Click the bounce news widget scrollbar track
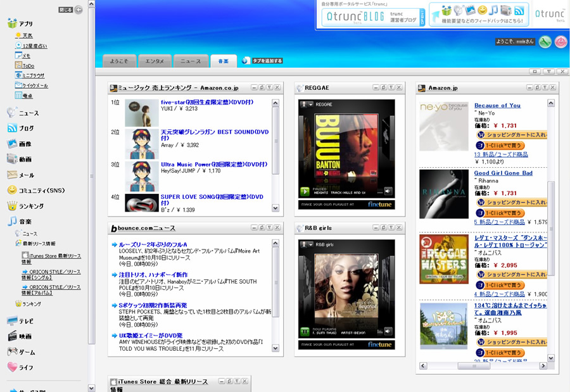 click(275, 295)
